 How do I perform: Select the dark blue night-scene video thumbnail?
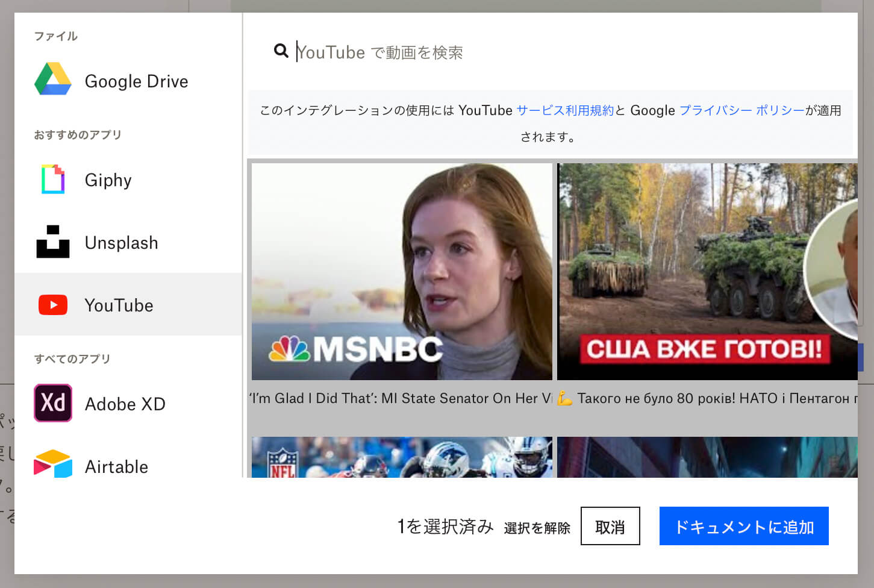coord(707,457)
